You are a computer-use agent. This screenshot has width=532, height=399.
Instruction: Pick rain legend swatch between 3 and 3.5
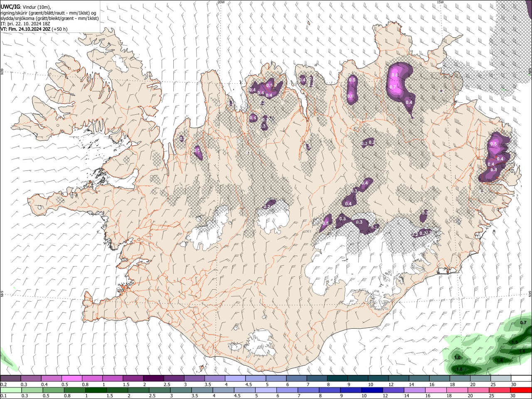pyautogui.click(x=181, y=390)
